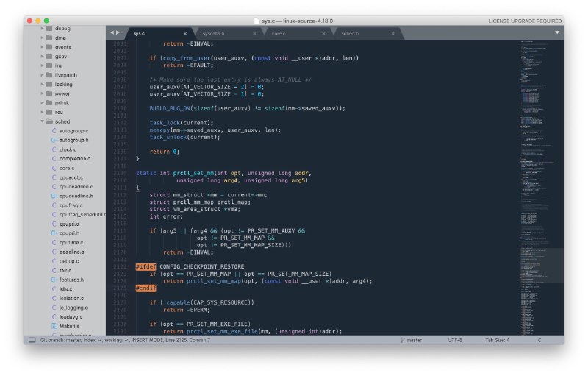Switch to the core.c tab

(279, 34)
